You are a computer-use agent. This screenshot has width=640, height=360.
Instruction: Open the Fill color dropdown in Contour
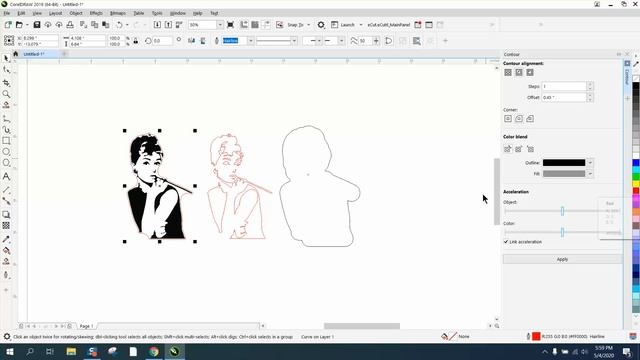[x=590, y=173]
